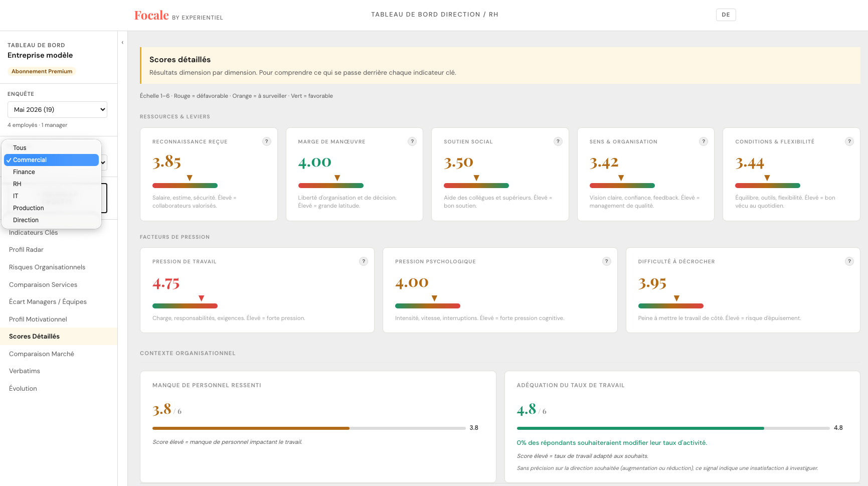Choose IT in department list
This screenshot has width=868, height=486.
tap(51, 196)
